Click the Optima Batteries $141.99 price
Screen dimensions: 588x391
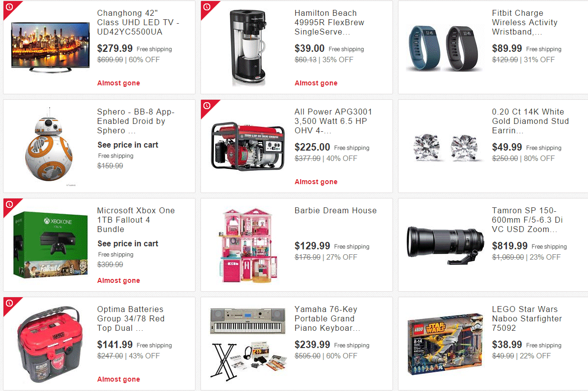pyautogui.click(x=115, y=345)
